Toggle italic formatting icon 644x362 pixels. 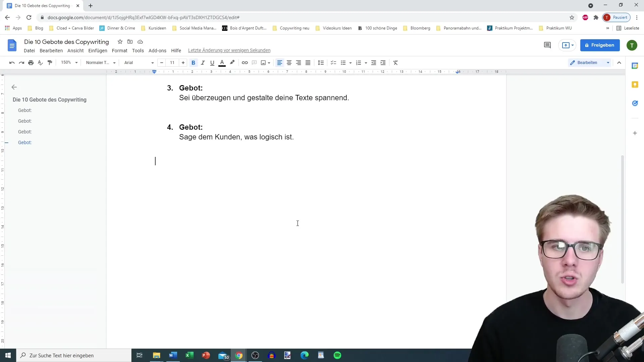[203, 62]
